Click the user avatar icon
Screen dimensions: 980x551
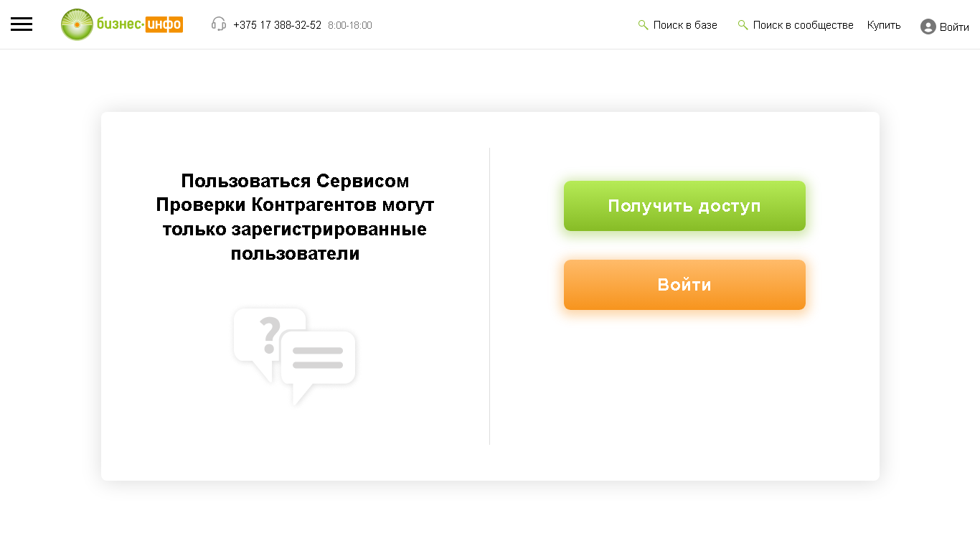point(928,27)
